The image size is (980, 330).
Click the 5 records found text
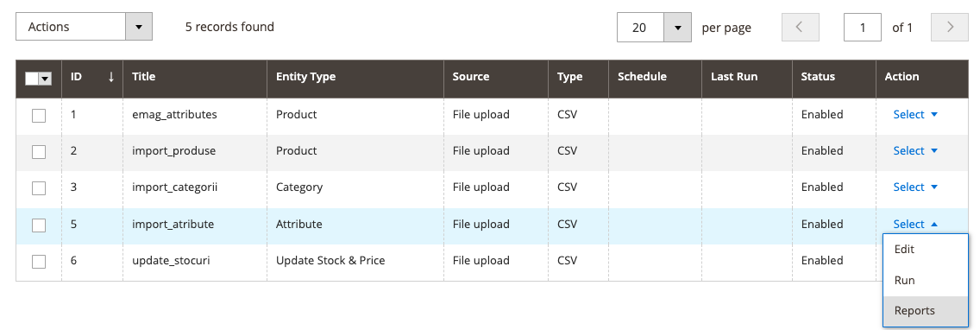click(229, 27)
